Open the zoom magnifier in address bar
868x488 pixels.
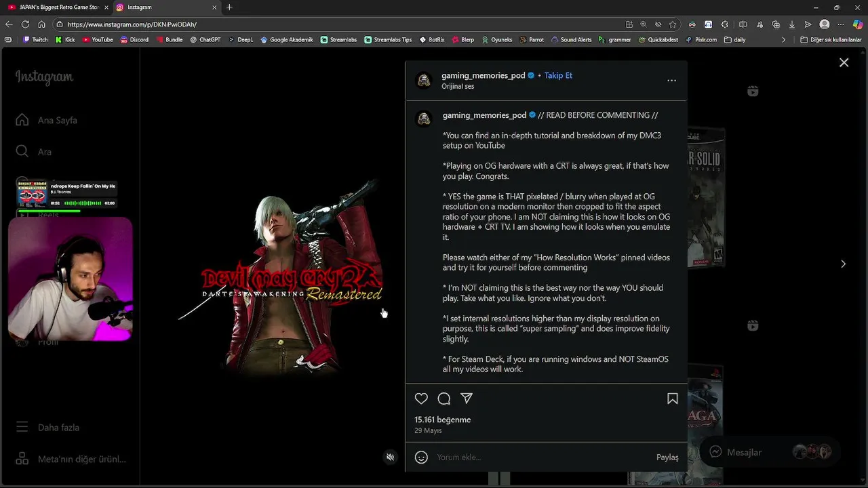click(x=644, y=24)
